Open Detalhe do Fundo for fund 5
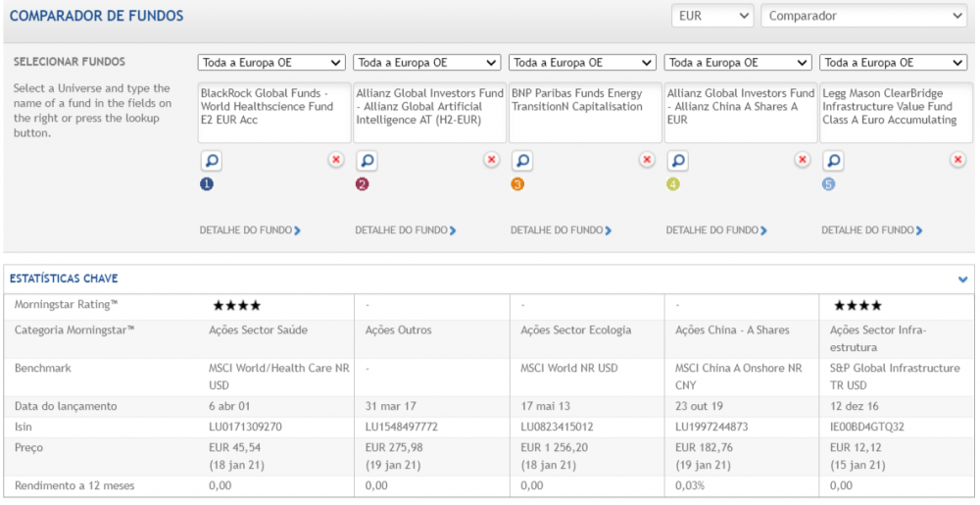 click(871, 230)
